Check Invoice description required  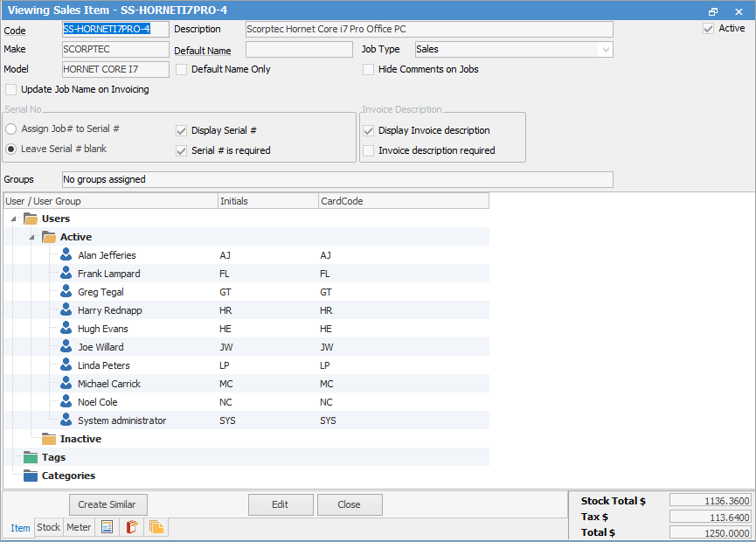pyautogui.click(x=369, y=150)
